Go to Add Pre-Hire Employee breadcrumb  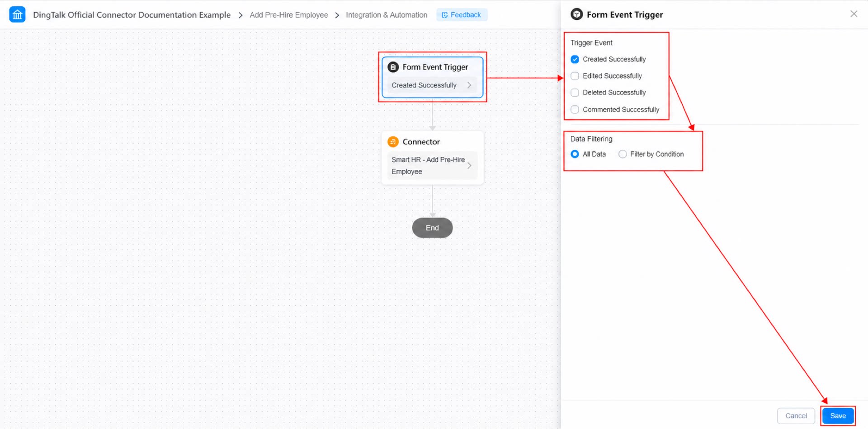coord(288,15)
